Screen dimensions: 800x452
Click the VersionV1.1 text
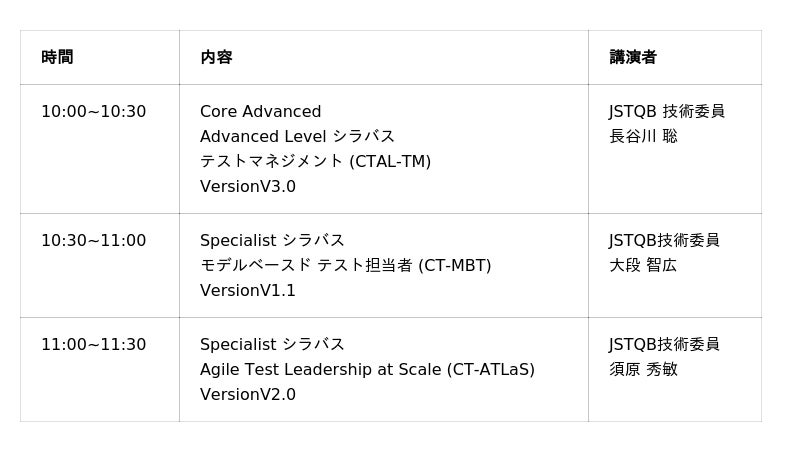click(248, 291)
